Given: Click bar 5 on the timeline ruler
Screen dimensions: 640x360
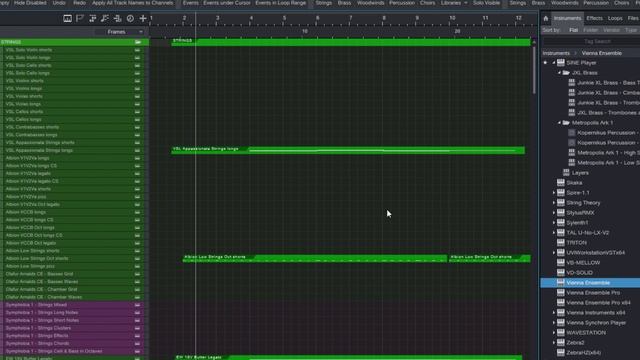Looking at the screenshot, I should click(x=284, y=18).
